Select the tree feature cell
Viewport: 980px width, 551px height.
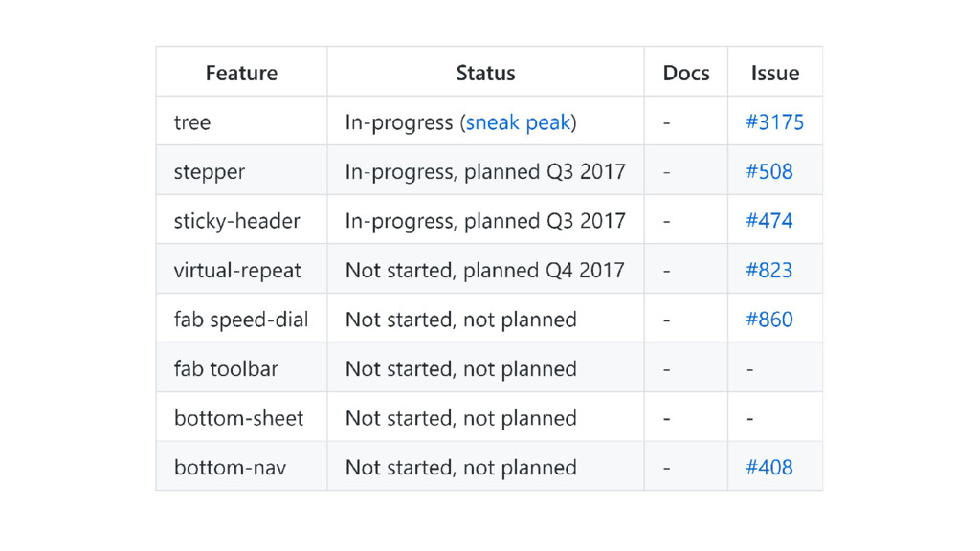[192, 122]
